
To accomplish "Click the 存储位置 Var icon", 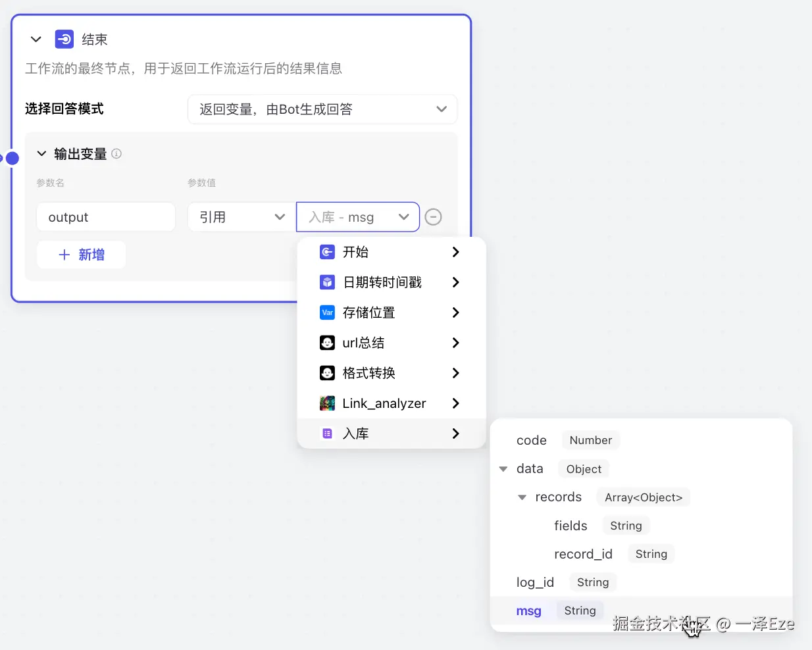I will click(327, 312).
